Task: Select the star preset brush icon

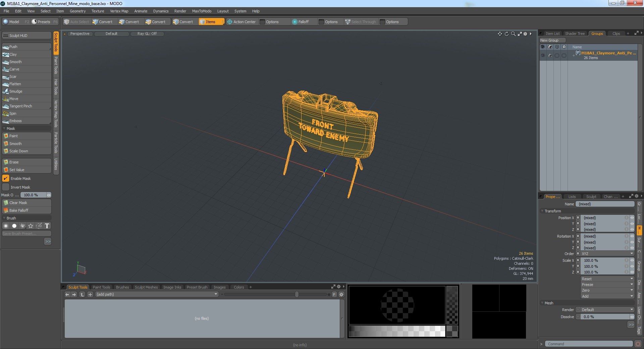Action: coord(31,226)
